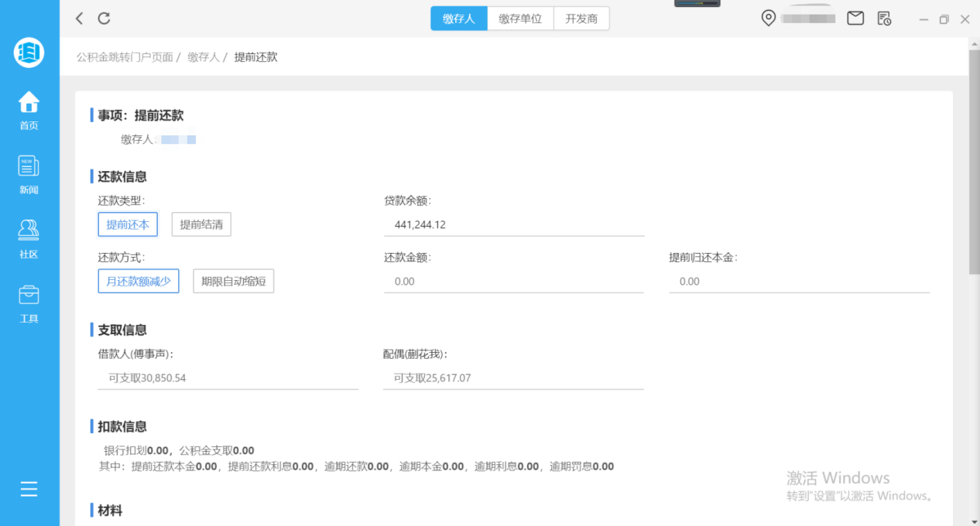
Task: Switch to 缴存单位 tab
Action: [520, 18]
